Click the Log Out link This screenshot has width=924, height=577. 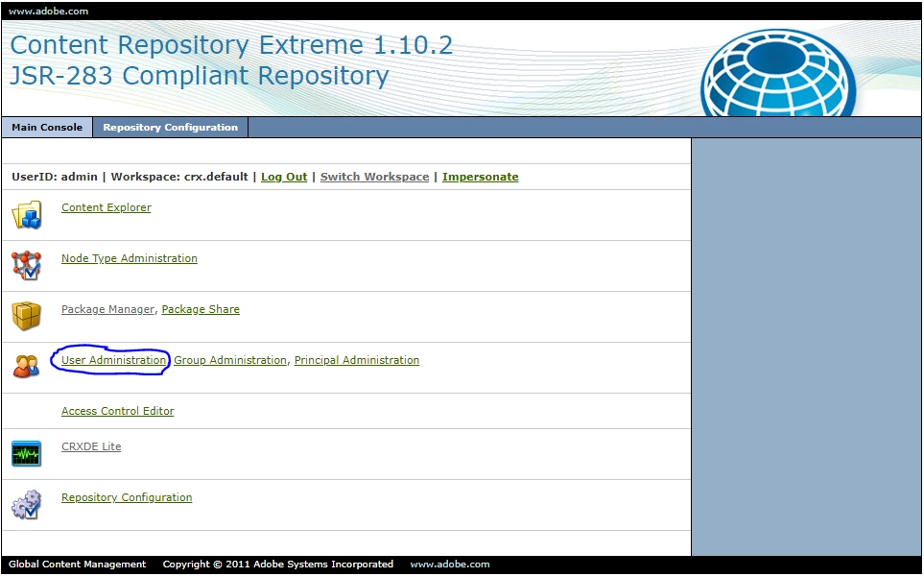coord(284,177)
